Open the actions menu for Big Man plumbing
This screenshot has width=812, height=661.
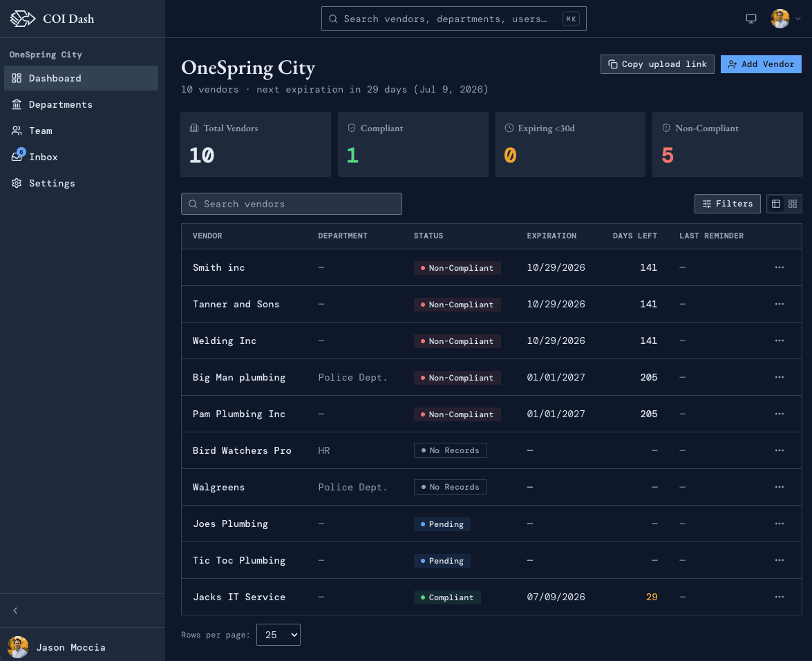[780, 377]
